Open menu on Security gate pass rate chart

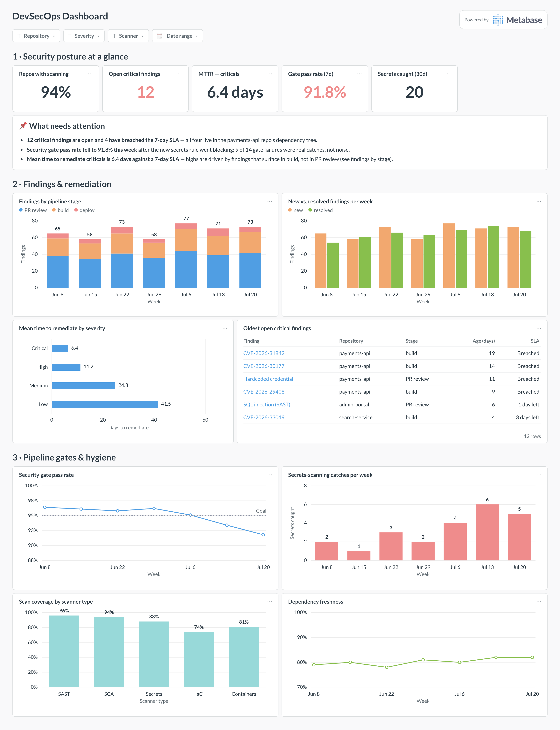[x=270, y=475]
